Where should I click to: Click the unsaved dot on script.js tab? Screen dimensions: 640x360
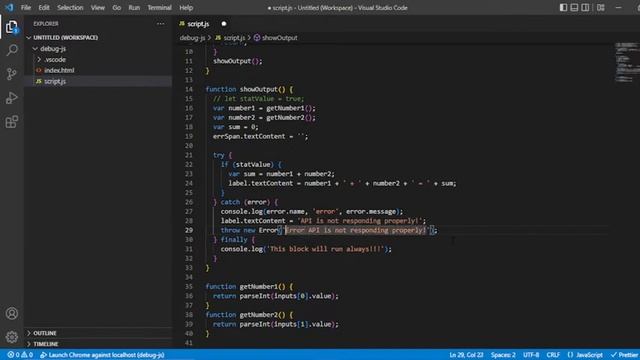[x=224, y=24]
